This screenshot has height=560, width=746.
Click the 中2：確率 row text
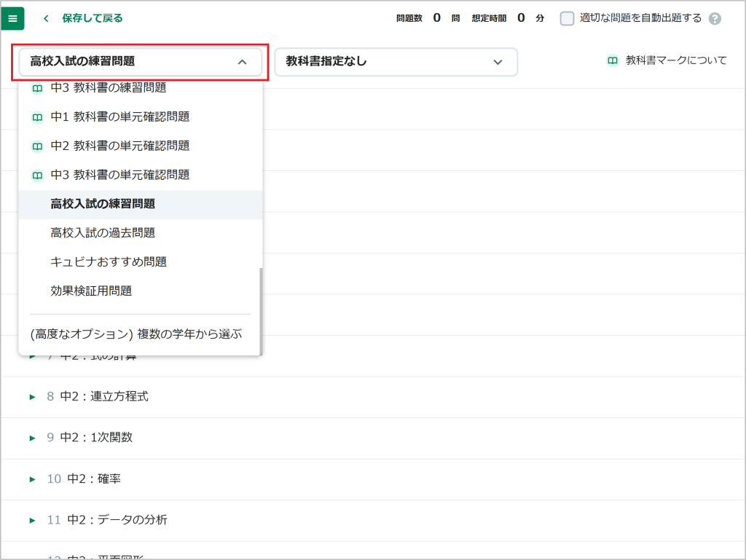pyautogui.click(x=94, y=478)
